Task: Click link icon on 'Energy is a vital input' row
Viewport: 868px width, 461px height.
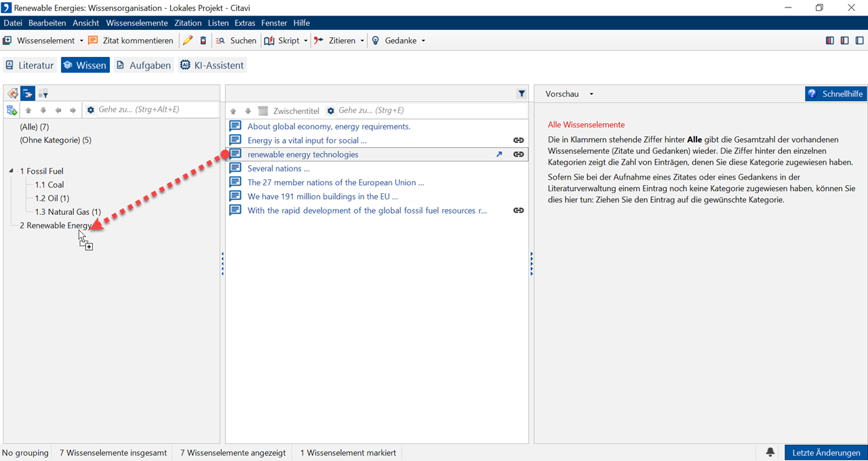Action: [x=518, y=140]
